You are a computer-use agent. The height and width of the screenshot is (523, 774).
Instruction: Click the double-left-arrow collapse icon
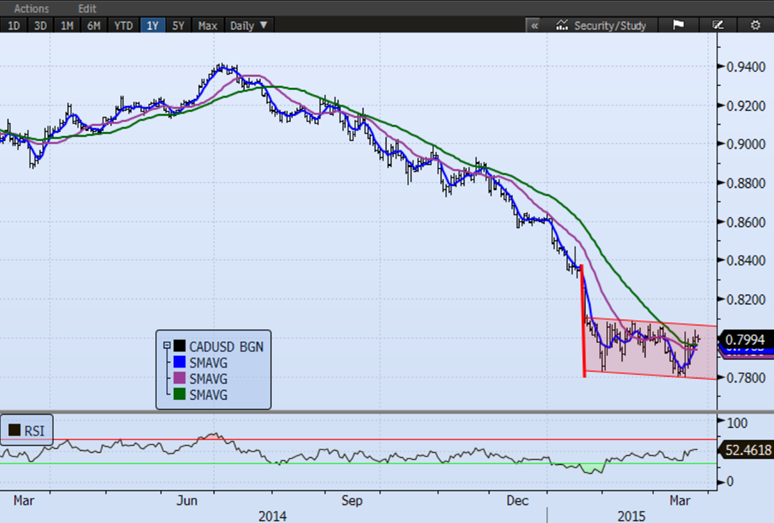point(534,25)
